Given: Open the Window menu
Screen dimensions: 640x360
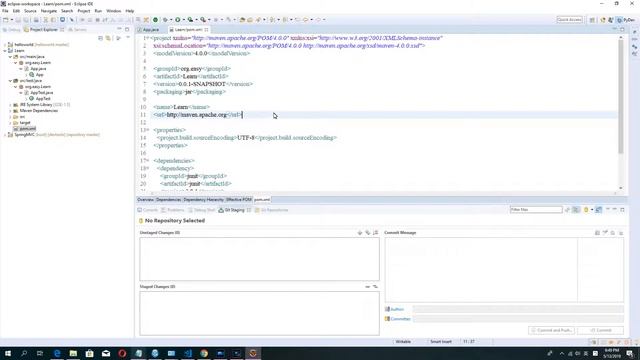Looking at the screenshot, I should 113,11.
